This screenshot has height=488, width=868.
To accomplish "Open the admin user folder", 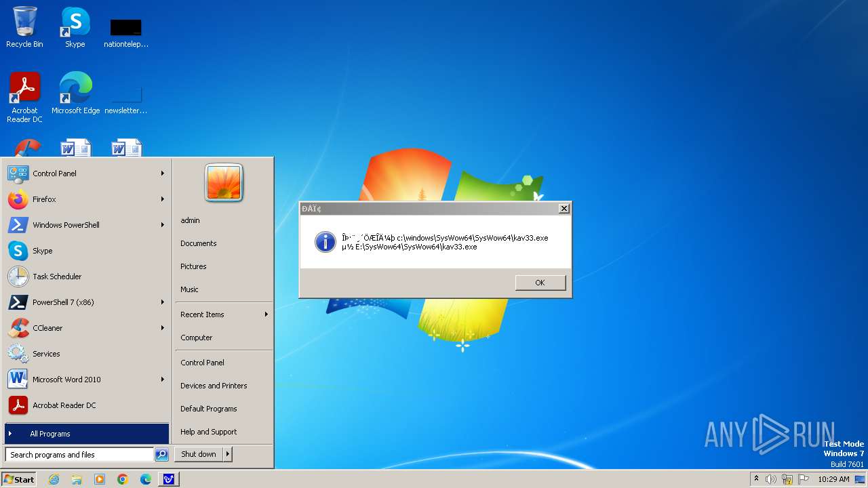I will pyautogui.click(x=190, y=220).
